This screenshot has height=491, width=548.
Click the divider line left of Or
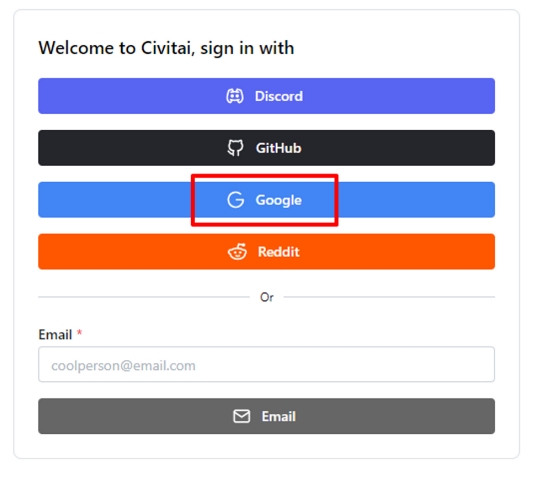click(144, 297)
